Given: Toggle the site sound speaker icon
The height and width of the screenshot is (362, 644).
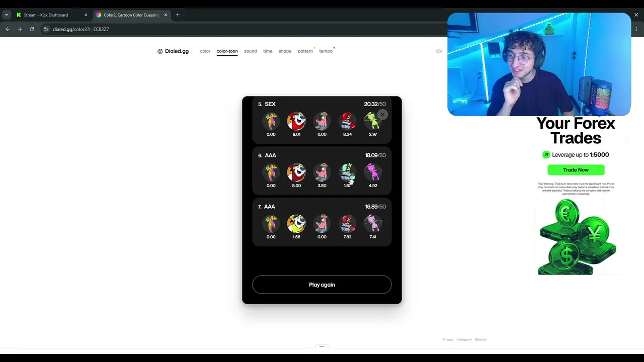Looking at the screenshot, I should (x=439, y=51).
